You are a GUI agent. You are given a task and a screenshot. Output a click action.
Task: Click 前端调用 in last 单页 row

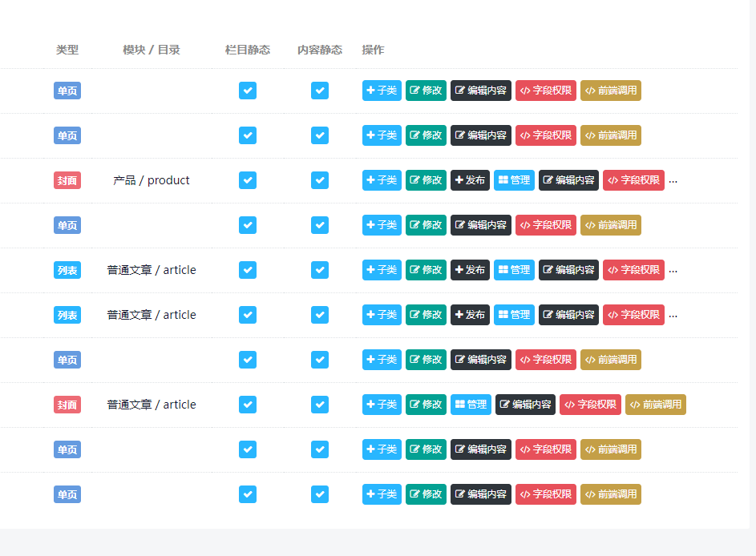(x=610, y=494)
